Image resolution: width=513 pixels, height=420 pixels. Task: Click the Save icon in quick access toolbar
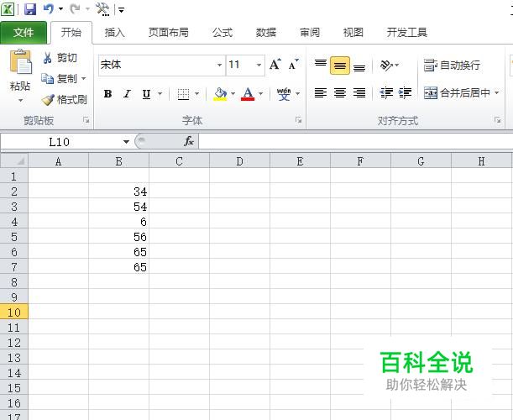pos(30,9)
